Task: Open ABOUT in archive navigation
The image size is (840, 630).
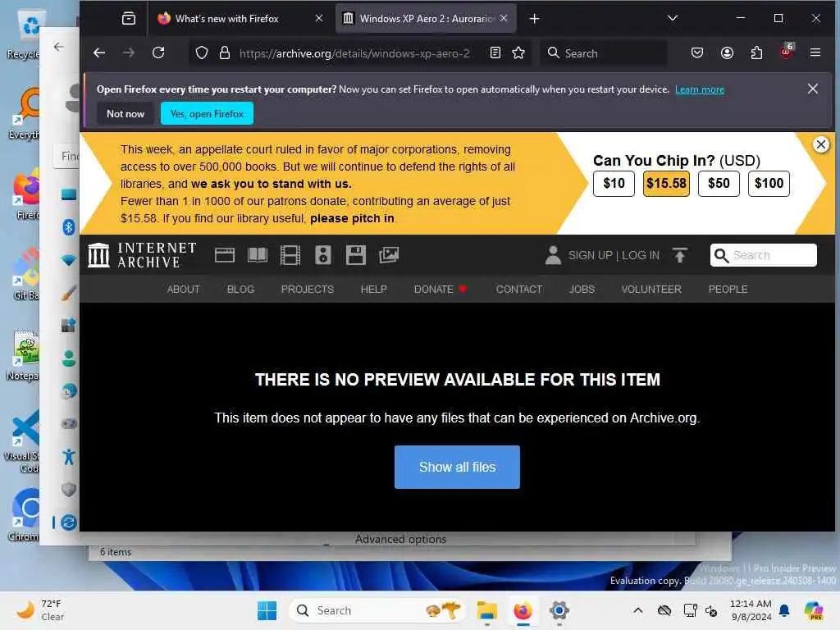Action: pos(183,290)
